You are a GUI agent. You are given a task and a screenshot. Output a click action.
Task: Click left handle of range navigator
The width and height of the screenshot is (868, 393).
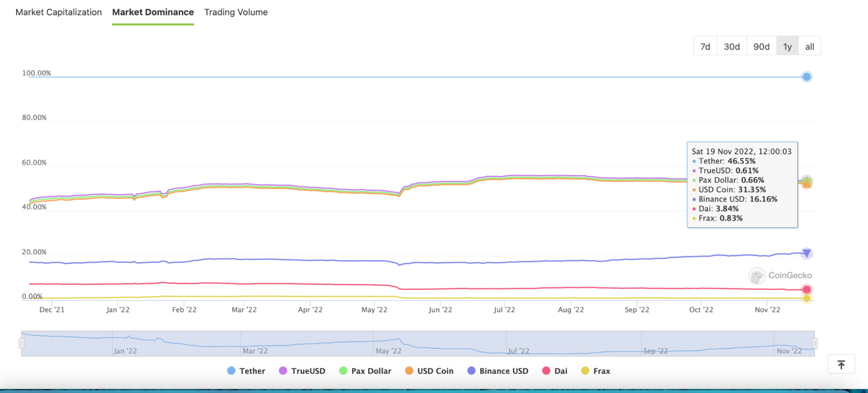[21, 343]
